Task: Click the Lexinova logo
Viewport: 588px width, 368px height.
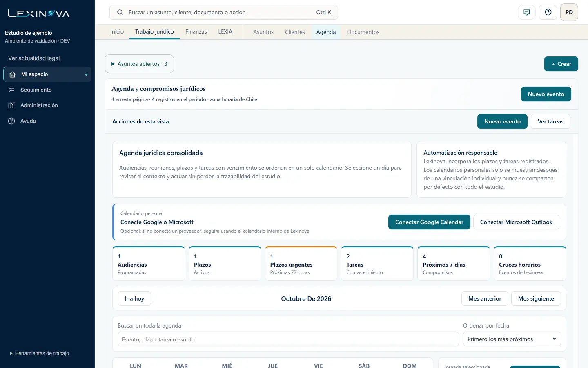Action: [39, 13]
